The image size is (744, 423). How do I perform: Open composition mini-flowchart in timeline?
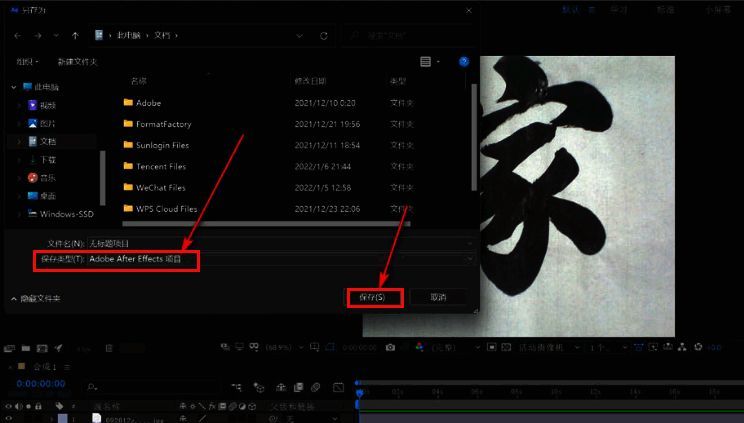(236, 387)
